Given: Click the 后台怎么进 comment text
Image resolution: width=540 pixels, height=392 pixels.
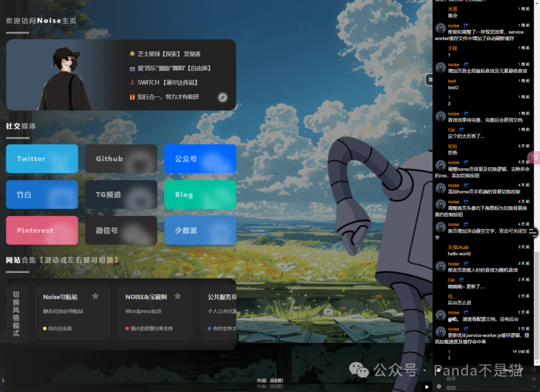Looking at the screenshot, I should click(459, 303).
